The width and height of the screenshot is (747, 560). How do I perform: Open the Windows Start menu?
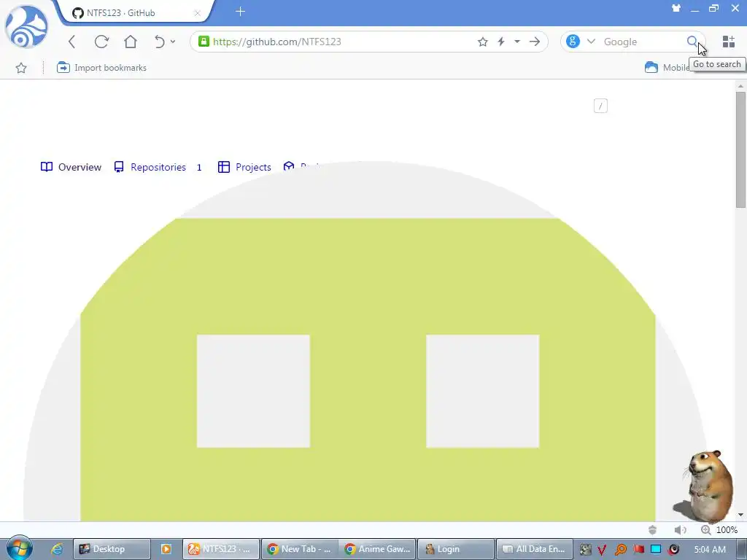click(19, 548)
